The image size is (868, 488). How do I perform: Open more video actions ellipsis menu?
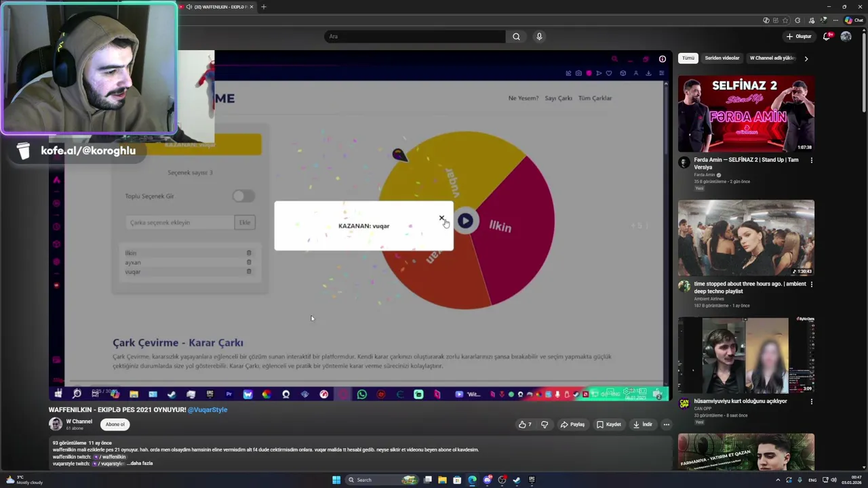coord(666,424)
